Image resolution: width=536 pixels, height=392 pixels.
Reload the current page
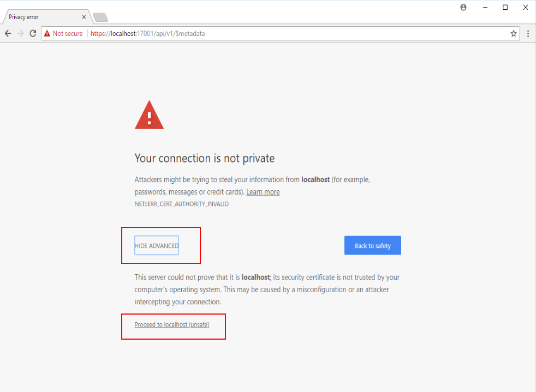[33, 34]
